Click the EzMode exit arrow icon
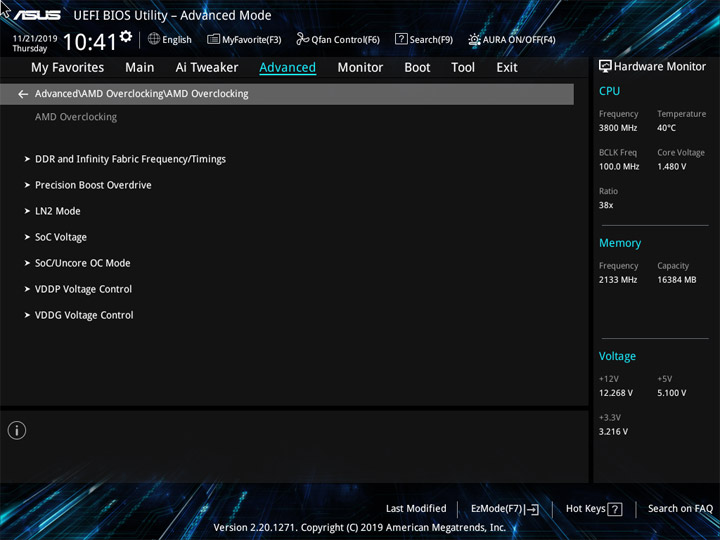The image size is (720, 540). [x=533, y=509]
